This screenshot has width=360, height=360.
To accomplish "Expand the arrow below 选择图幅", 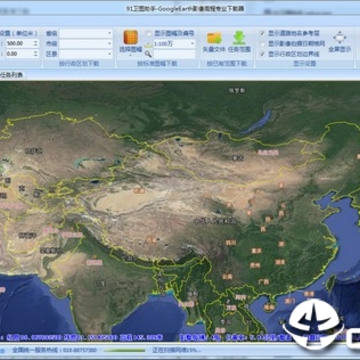I will [131, 56].
